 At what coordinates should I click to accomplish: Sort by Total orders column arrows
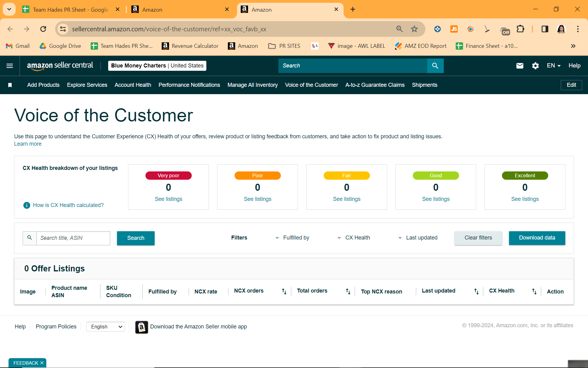348,291
